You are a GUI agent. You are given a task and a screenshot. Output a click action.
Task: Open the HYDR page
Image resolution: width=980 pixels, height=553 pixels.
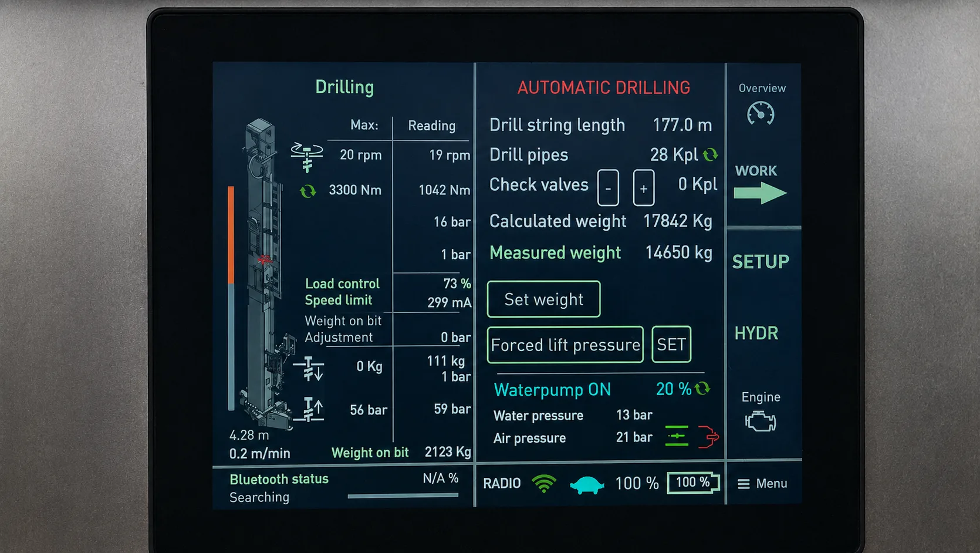click(x=756, y=333)
